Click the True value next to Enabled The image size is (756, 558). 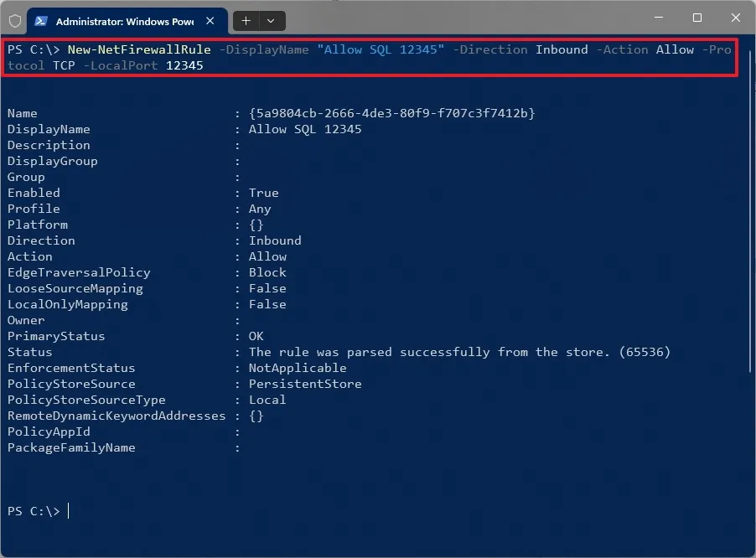tap(263, 193)
